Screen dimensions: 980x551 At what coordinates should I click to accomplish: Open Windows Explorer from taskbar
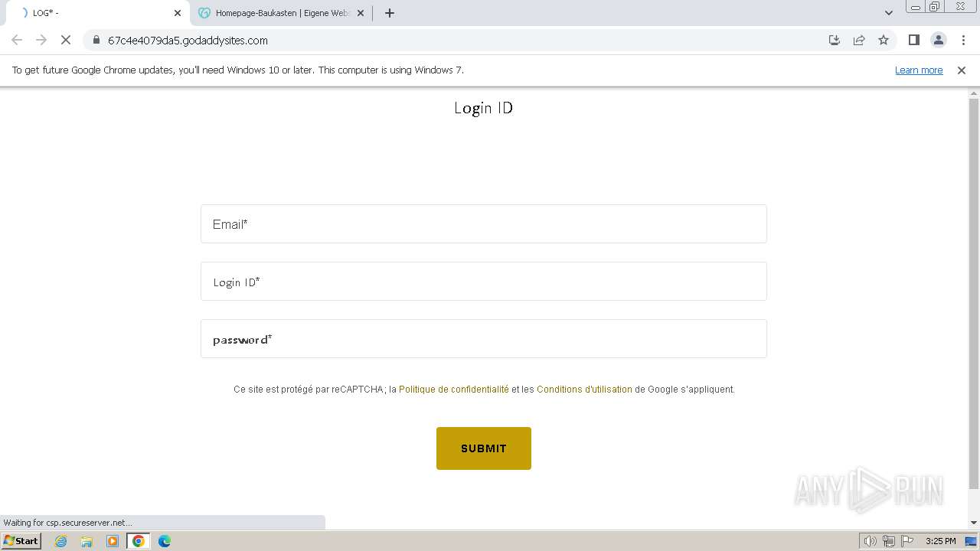coord(87,541)
